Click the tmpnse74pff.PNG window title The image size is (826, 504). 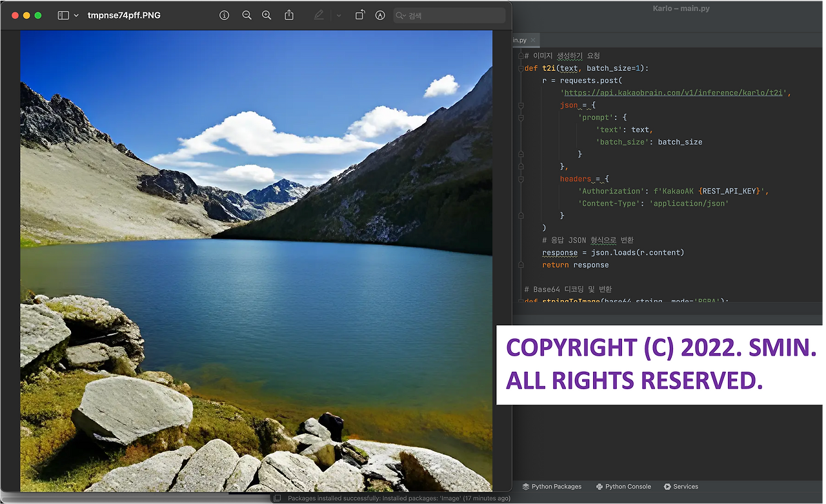[x=124, y=15]
